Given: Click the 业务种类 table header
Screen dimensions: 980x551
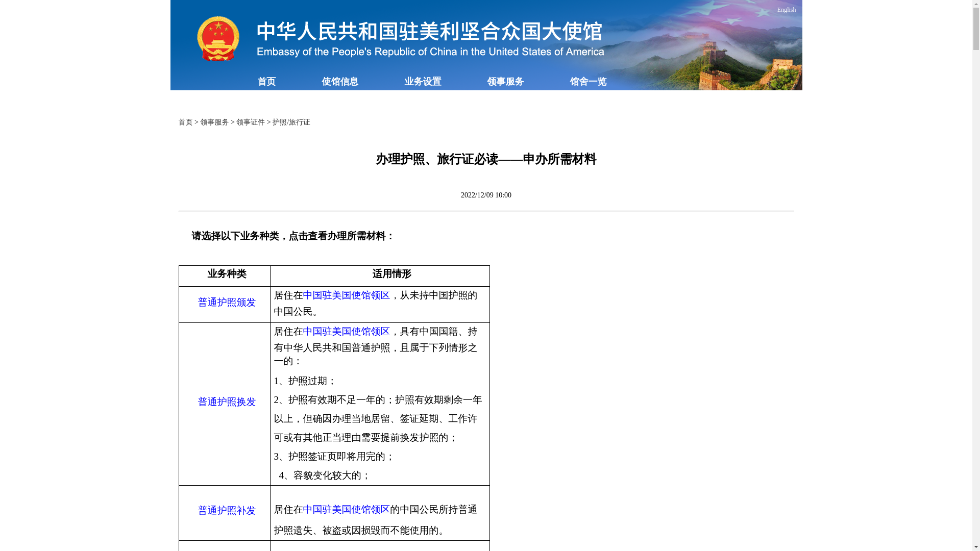Looking at the screenshot, I should (x=227, y=274).
